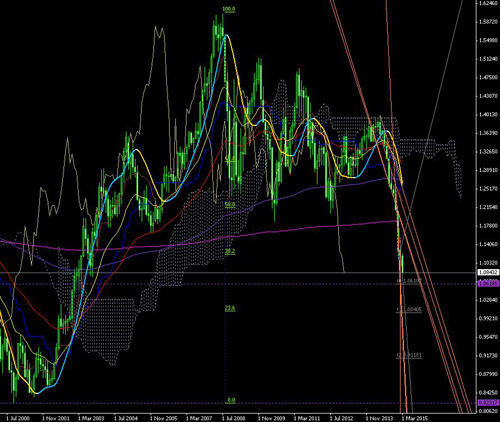The image size is (500, 422).
Task: Click the 1.58720 price axis label
Action: [488, 22]
